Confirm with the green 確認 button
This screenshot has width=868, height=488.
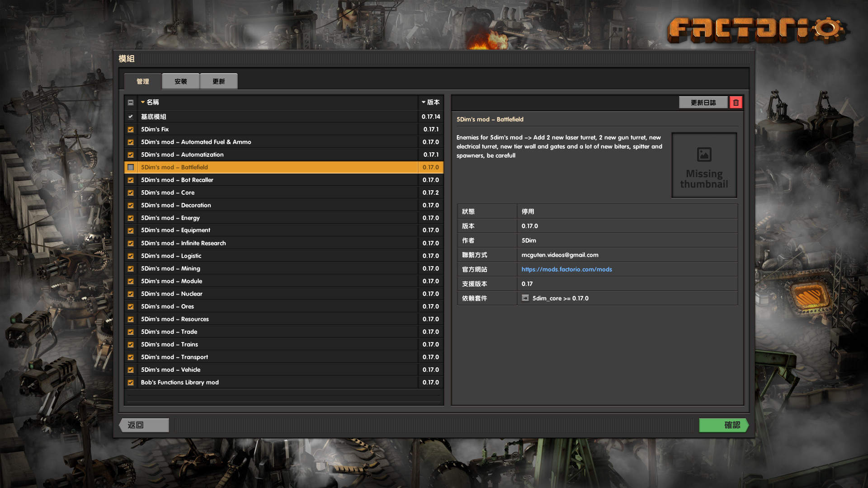723,425
